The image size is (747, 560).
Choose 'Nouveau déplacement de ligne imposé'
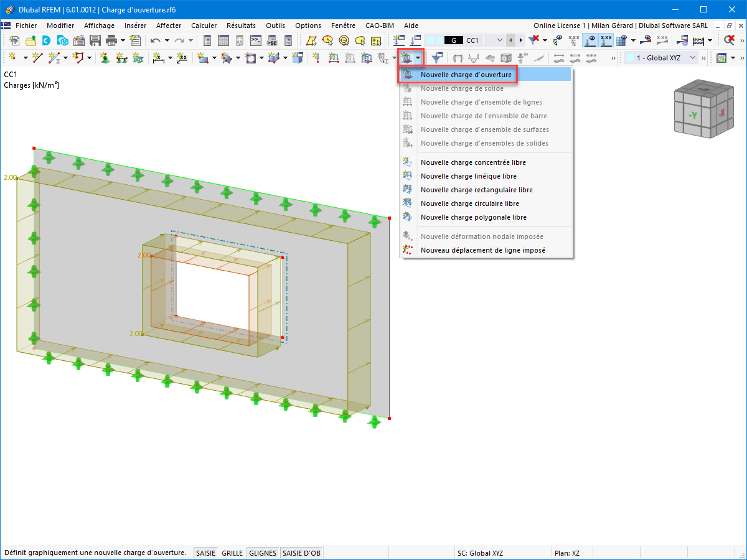point(486,250)
